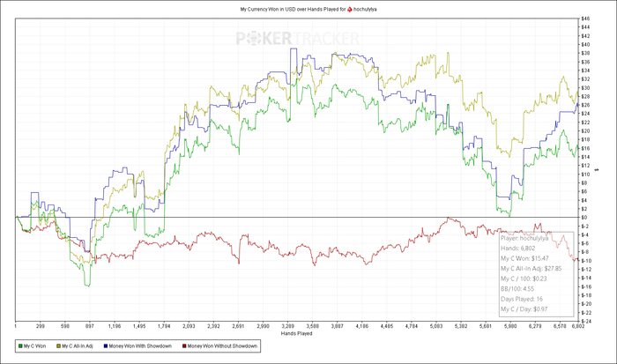Click 'Days Played: 16' stat line

click(522, 299)
